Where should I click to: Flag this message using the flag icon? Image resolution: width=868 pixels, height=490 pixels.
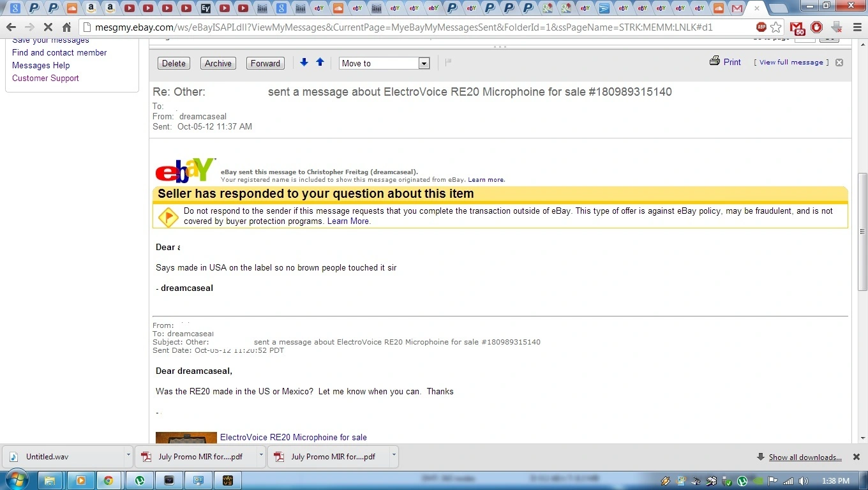click(x=448, y=62)
